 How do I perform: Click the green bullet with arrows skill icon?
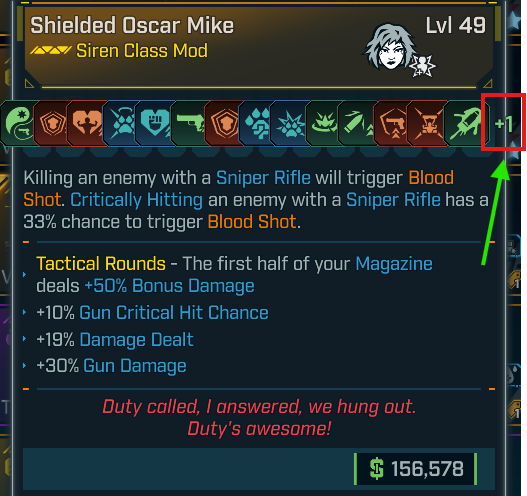click(358, 123)
